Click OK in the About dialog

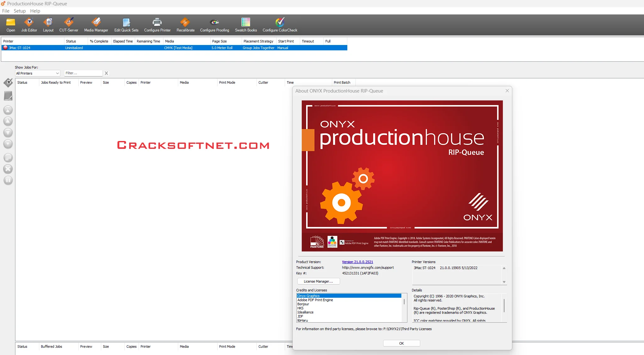click(x=401, y=343)
